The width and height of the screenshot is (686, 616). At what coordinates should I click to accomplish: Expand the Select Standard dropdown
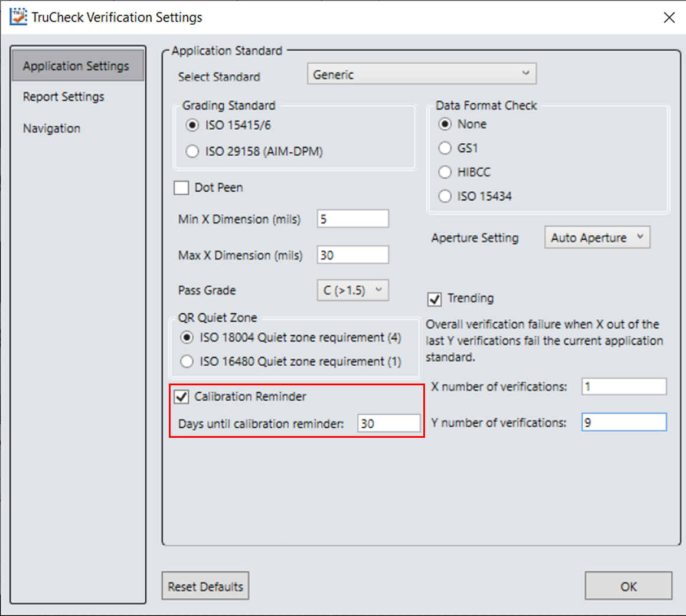click(x=422, y=74)
